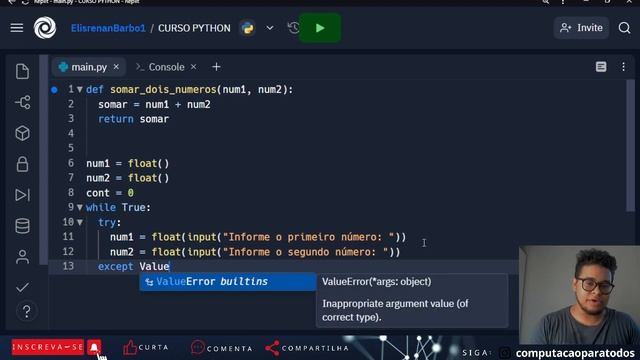Click line number 13 in gutter

[x=68, y=266]
